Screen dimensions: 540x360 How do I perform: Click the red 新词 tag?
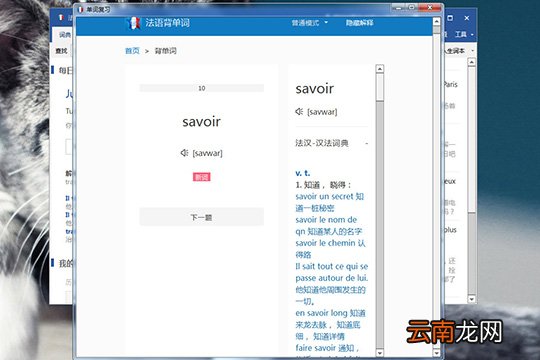pyautogui.click(x=201, y=177)
